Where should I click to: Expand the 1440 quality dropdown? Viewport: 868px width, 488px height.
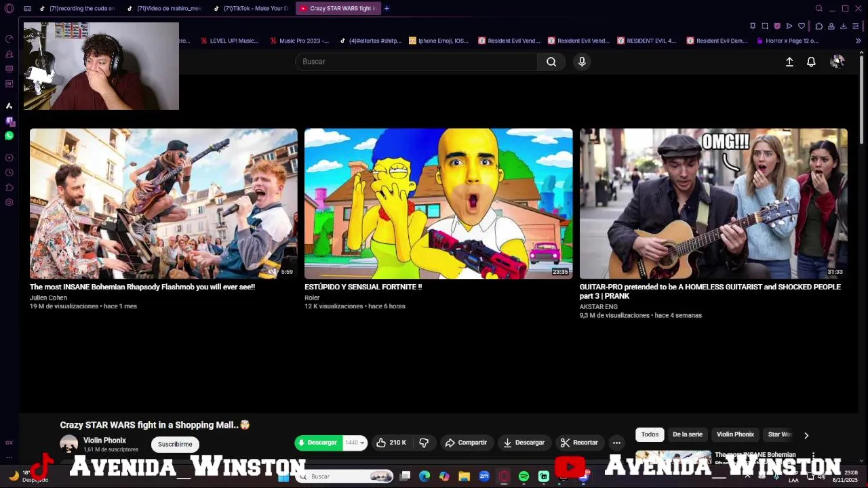click(x=355, y=443)
